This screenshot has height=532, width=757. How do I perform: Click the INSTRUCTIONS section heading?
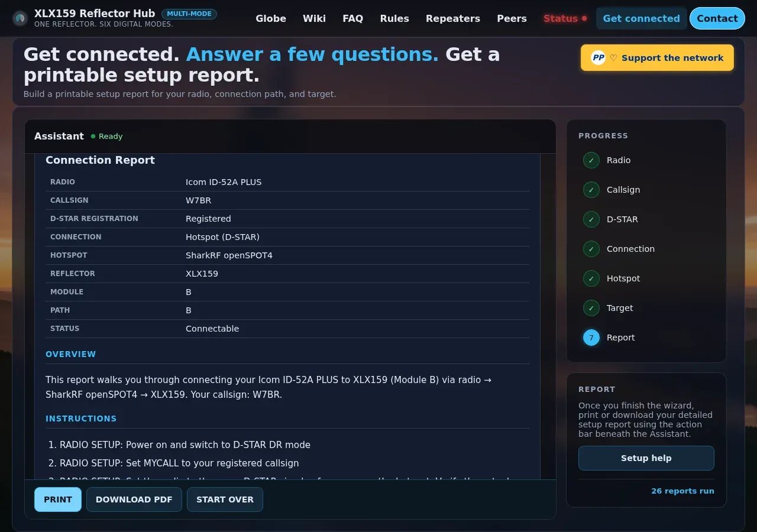(x=81, y=419)
